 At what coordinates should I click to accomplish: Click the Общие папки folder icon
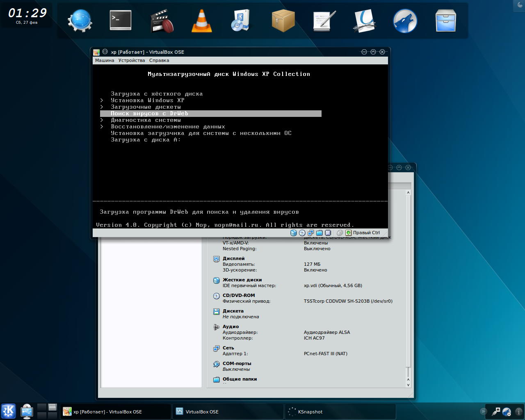[x=217, y=379]
